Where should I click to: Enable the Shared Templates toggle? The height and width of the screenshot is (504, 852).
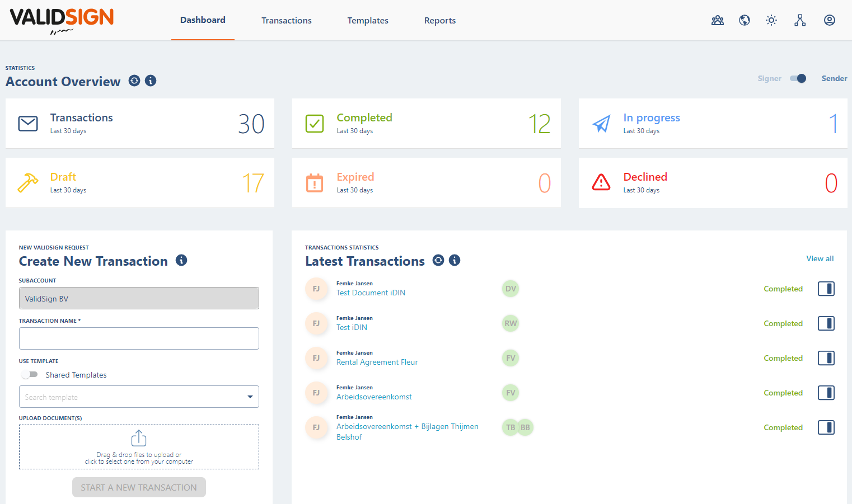click(x=29, y=375)
